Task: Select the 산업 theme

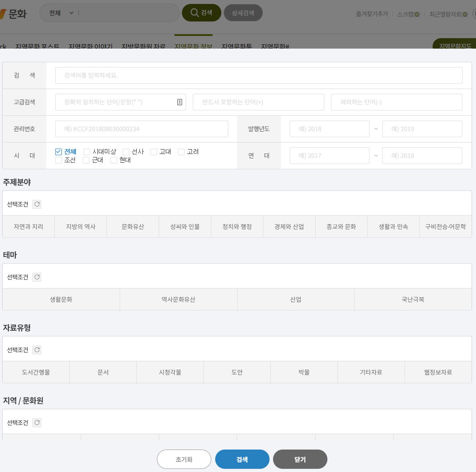Action: tap(296, 300)
